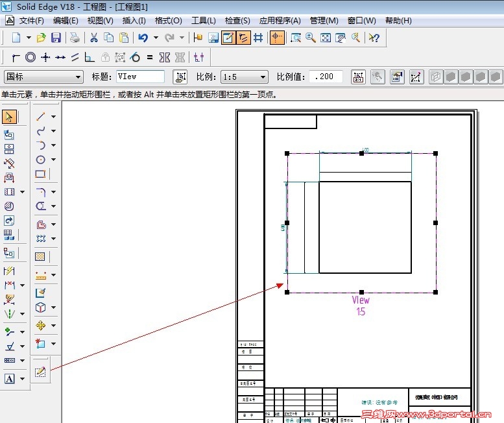Click the first shading option icon

[x=436, y=77]
